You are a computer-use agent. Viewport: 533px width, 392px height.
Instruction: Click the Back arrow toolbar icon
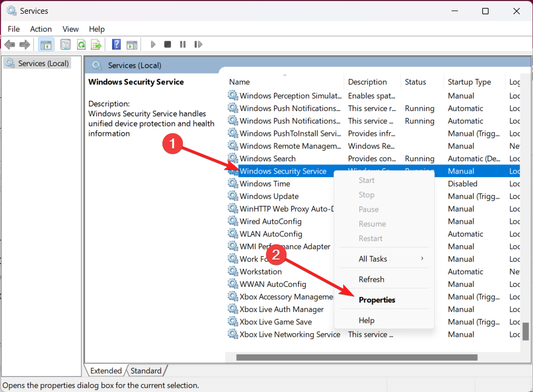tap(10, 44)
